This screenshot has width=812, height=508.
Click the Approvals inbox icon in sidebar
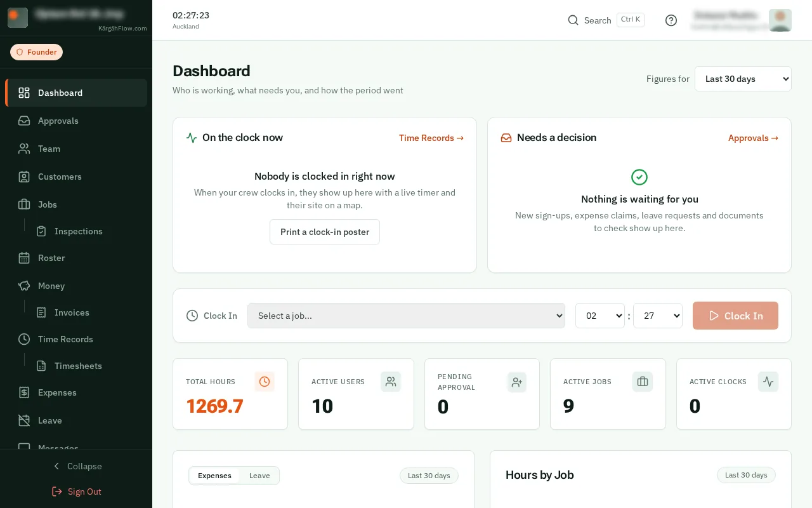click(x=24, y=121)
